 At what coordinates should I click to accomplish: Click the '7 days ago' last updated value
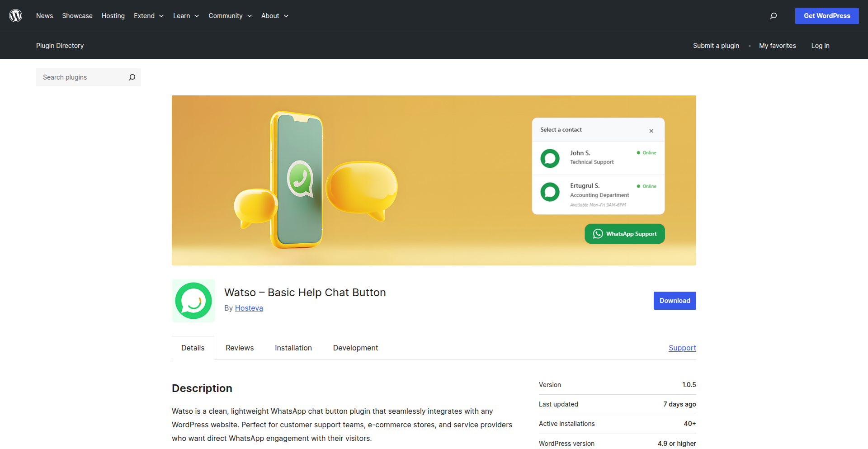679,404
